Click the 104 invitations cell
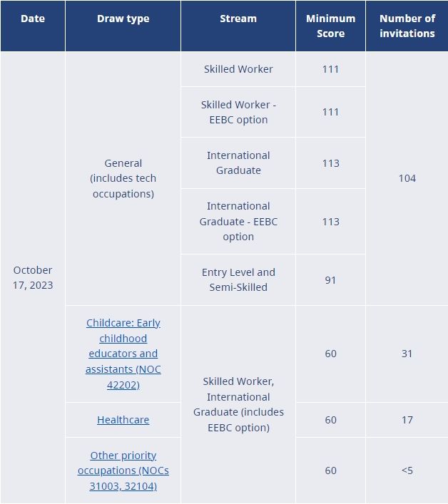 [x=407, y=178]
